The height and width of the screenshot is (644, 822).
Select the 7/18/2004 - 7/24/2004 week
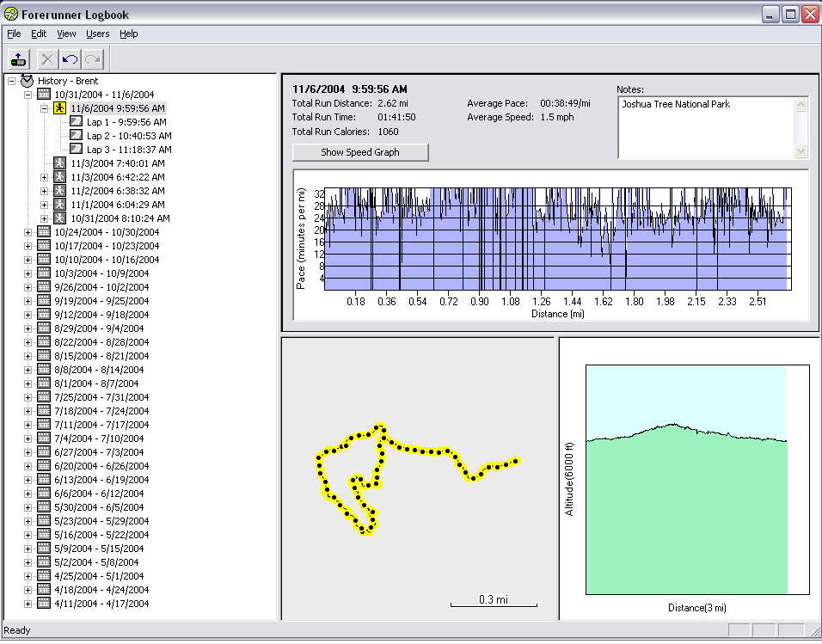click(x=101, y=411)
